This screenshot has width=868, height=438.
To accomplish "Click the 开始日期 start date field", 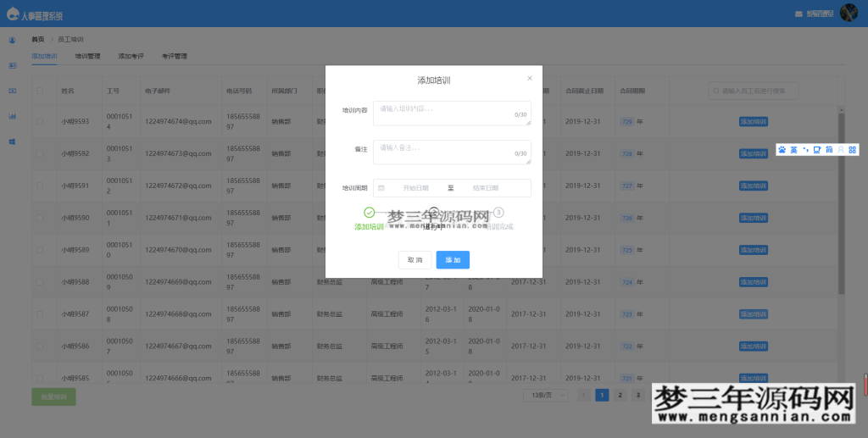I will tap(415, 188).
